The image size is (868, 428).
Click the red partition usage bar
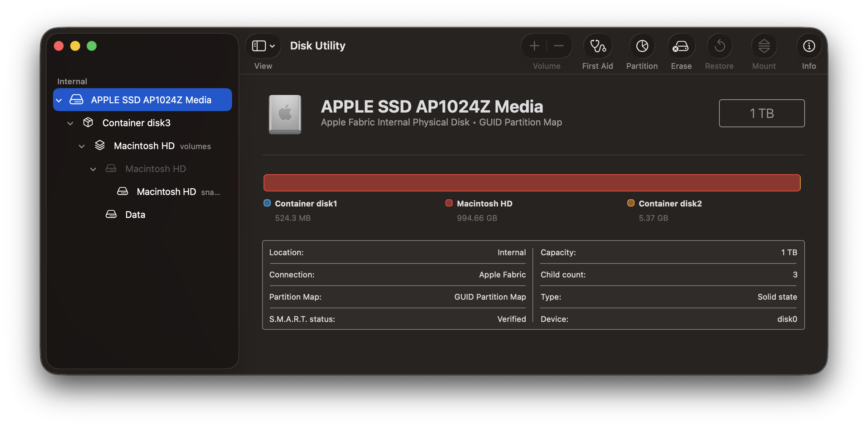[x=532, y=183]
